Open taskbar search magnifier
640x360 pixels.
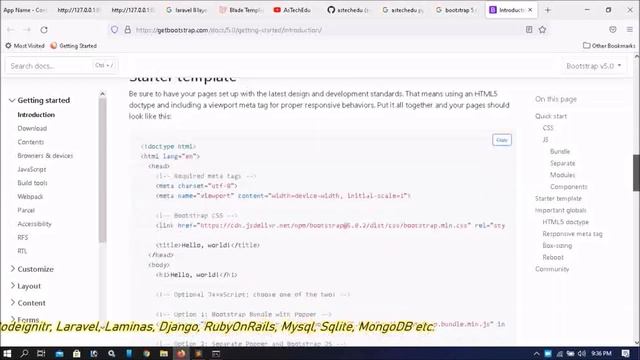click(x=24, y=353)
